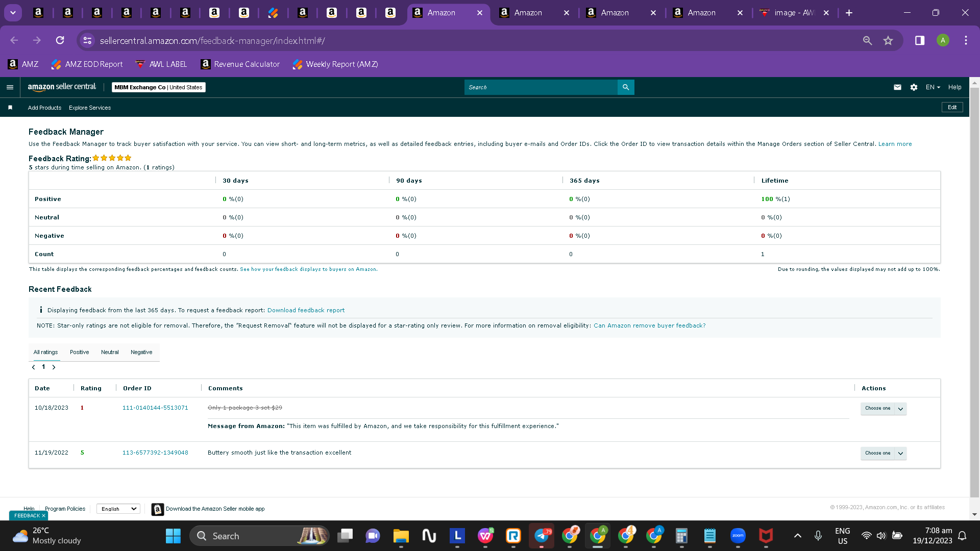Open the tab search dropdown arrow

pyautogui.click(x=13, y=13)
